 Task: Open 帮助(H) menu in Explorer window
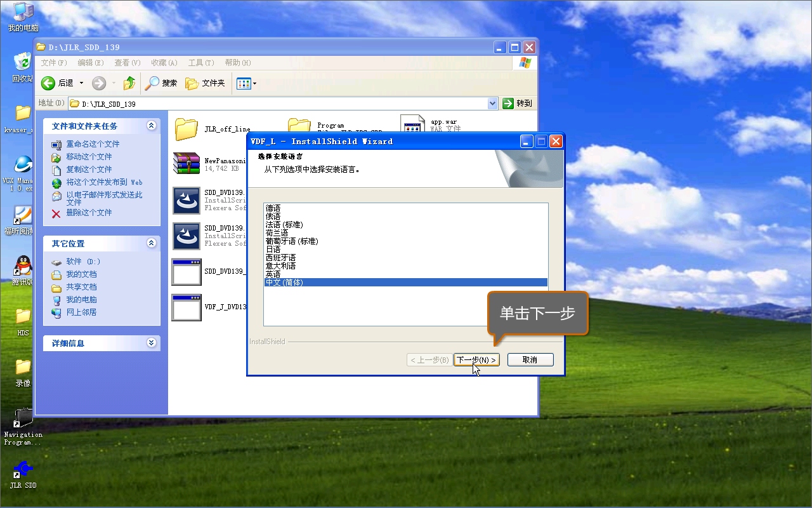238,63
